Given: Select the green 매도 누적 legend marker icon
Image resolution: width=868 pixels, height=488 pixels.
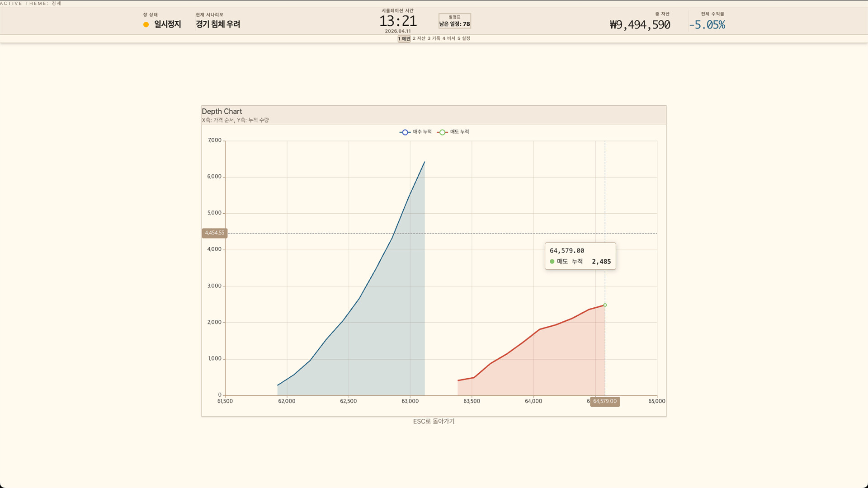Looking at the screenshot, I should tap(442, 132).
